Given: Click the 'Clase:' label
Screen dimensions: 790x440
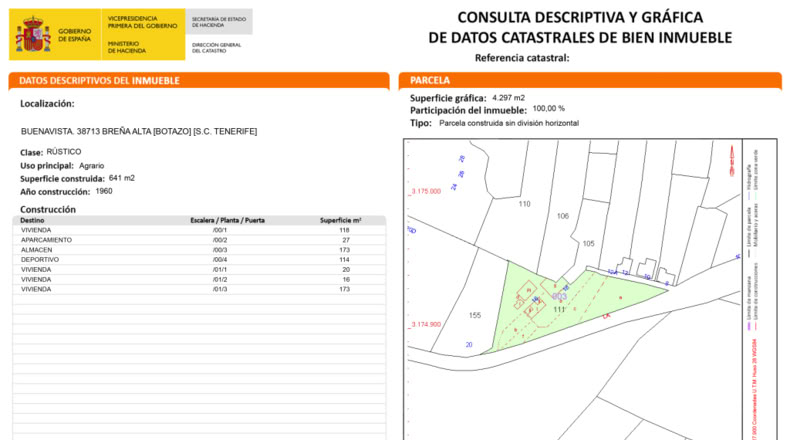Looking at the screenshot, I should click(x=31, y=152).
